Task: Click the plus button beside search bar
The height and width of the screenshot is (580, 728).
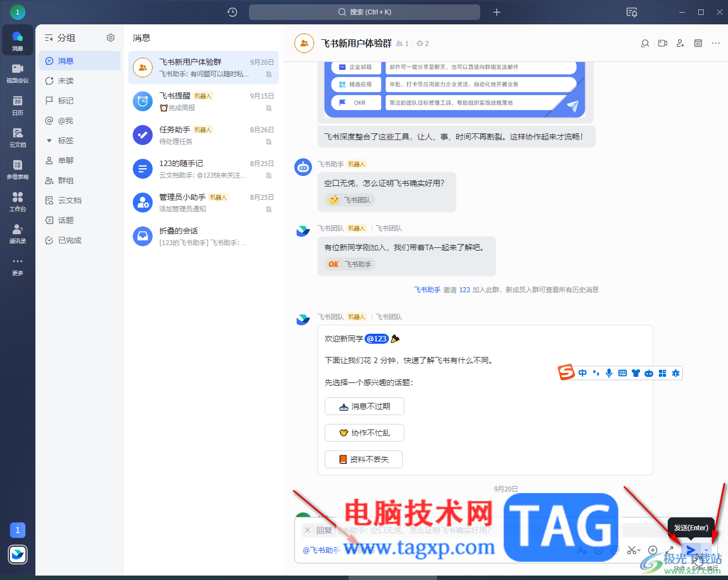Action: pyautogui.click(x=497, y=12)
